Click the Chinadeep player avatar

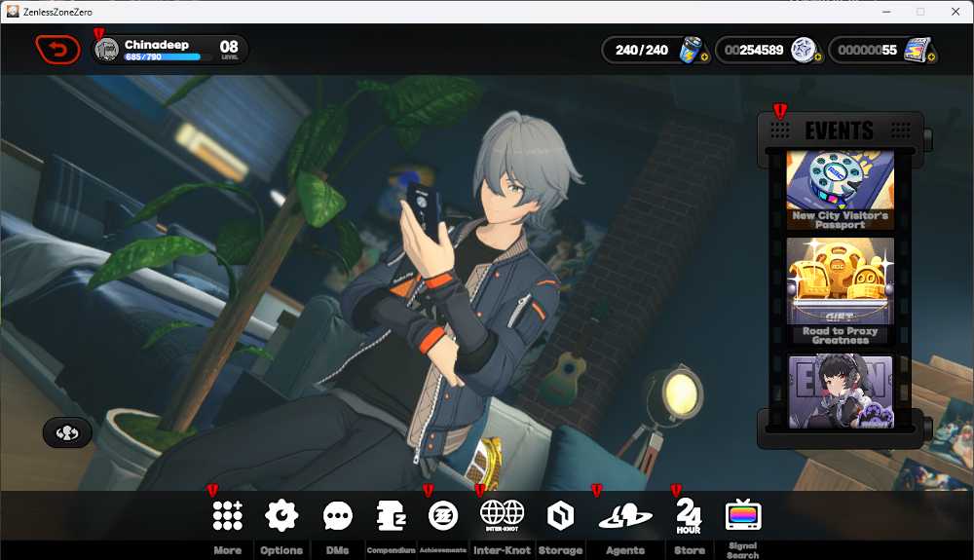pyautogui.click(x=107, y=50)
